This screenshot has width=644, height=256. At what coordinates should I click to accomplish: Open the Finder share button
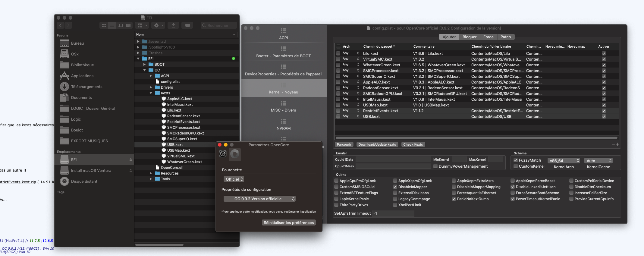[x=173, y=25]
